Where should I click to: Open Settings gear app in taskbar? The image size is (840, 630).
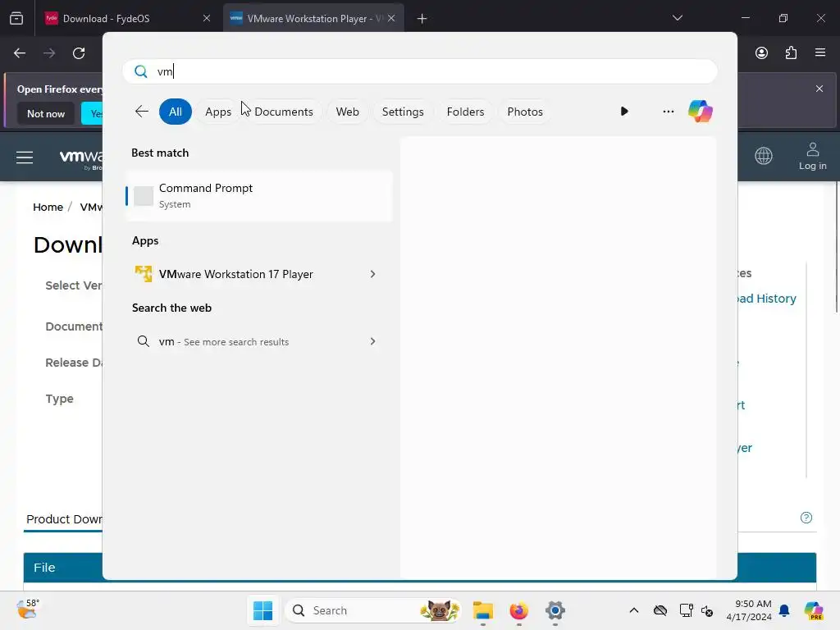point(555,610)
